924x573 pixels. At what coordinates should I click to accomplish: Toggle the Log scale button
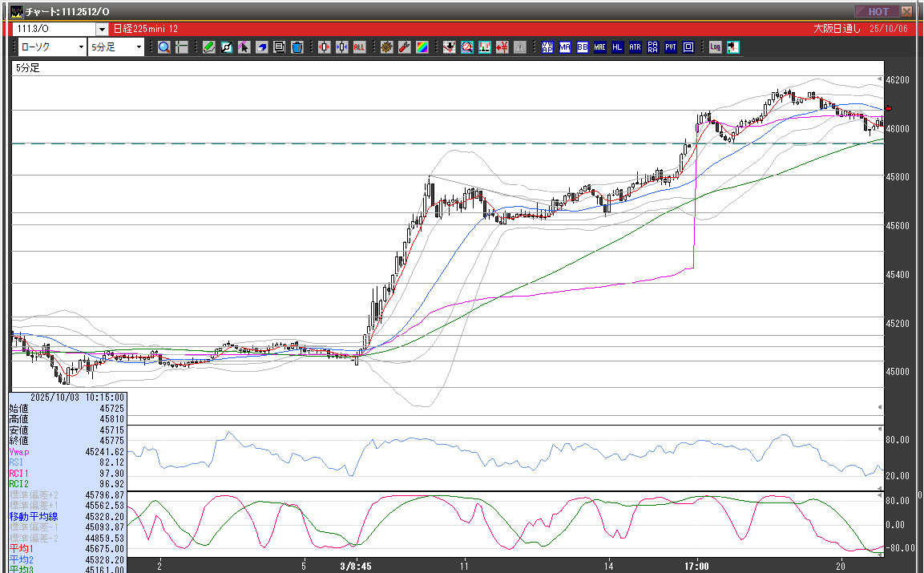click(x=715, y=47)
